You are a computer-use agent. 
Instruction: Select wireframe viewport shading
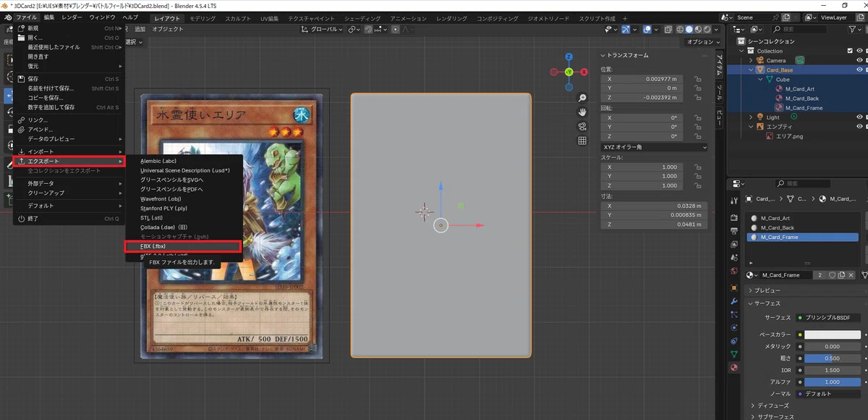click(681, 30)
